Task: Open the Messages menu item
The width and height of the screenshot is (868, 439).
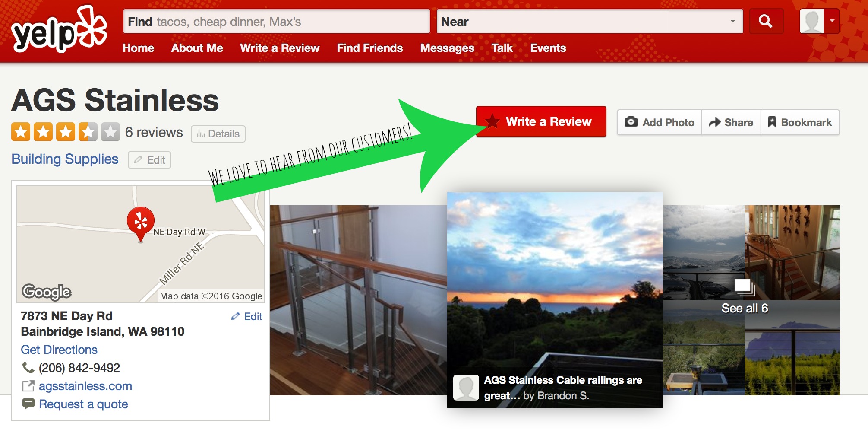Action: pyautogui.click(x=447, y=48)
